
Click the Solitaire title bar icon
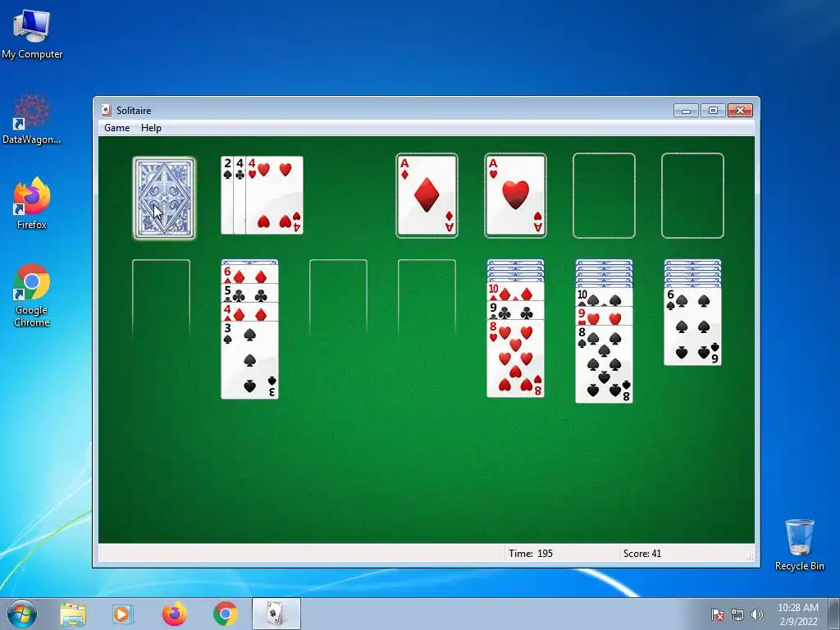tap(107, 111)
